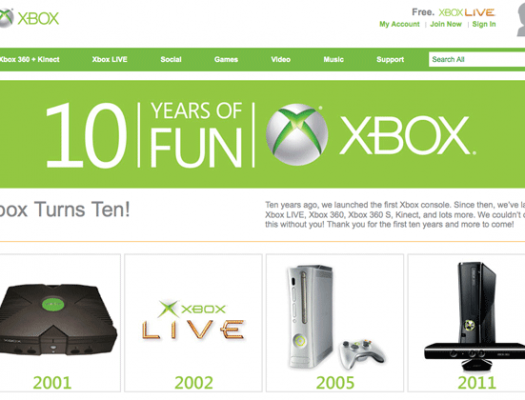
Task: Click the Sign In link
Action: click(484, 24)
